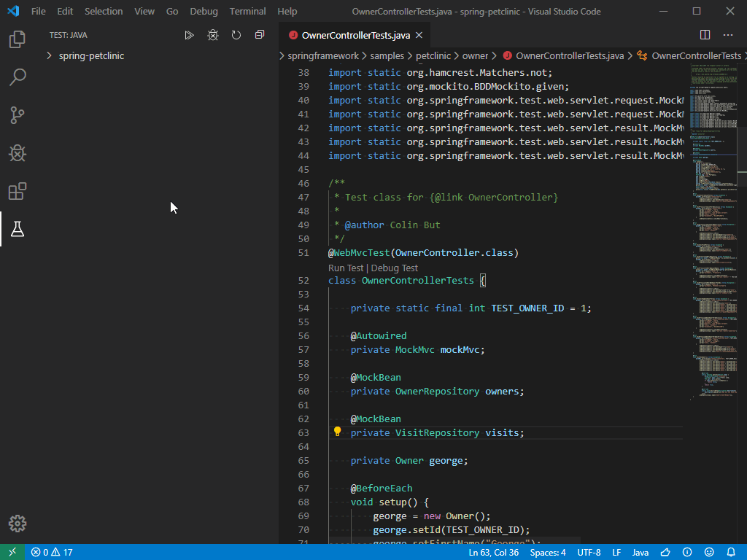The width and height of the screenshot is (747, 560).
Task: Open notifications bell in status bar
Action: tap(731, 553)
